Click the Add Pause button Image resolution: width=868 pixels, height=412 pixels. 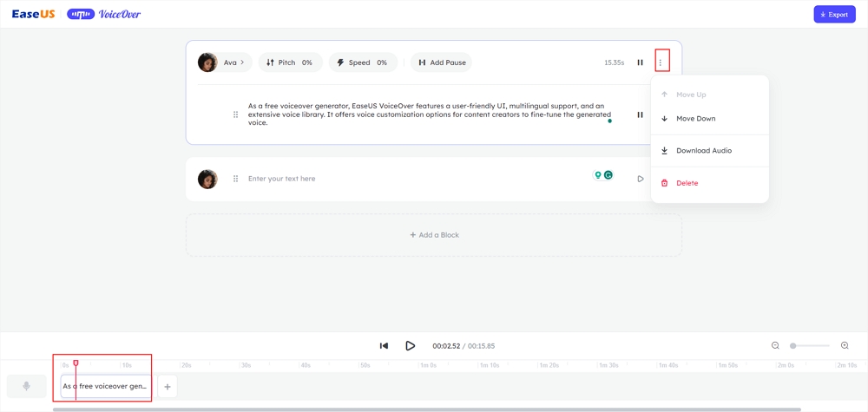441,62
